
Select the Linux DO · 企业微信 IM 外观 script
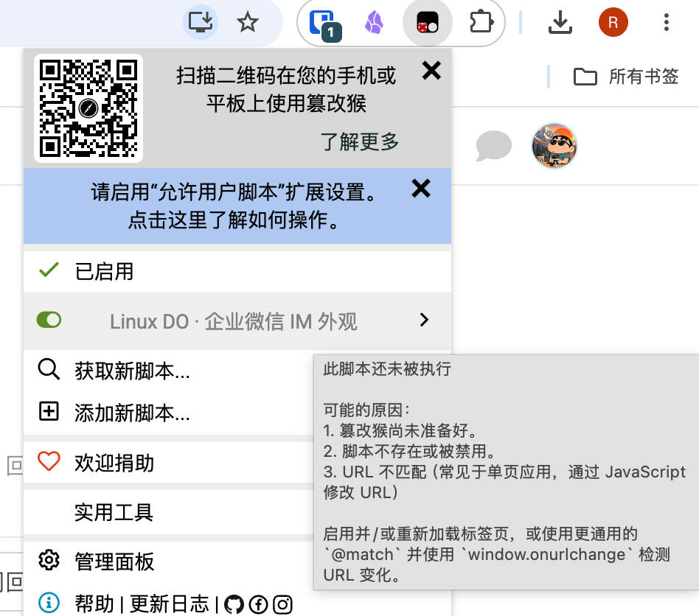[x=233, y=321]
